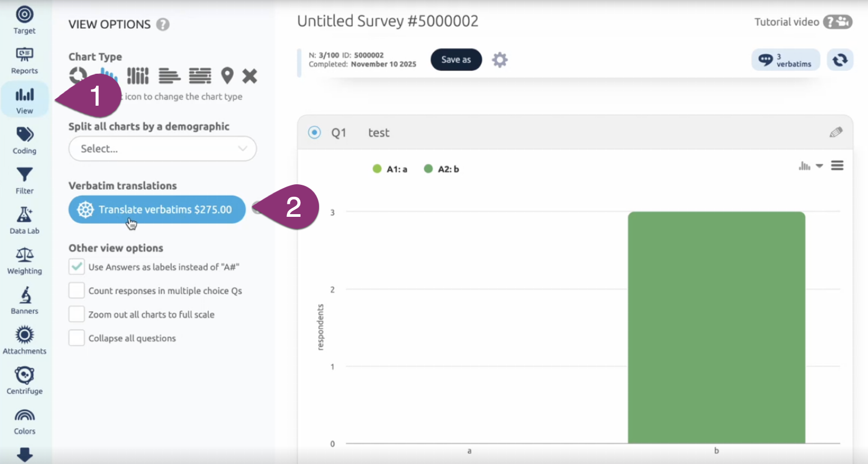This screenshot has height=464, width=868.
Task: Enable Count responses in multiple choice Qs
Action: (x=76, y=291)
